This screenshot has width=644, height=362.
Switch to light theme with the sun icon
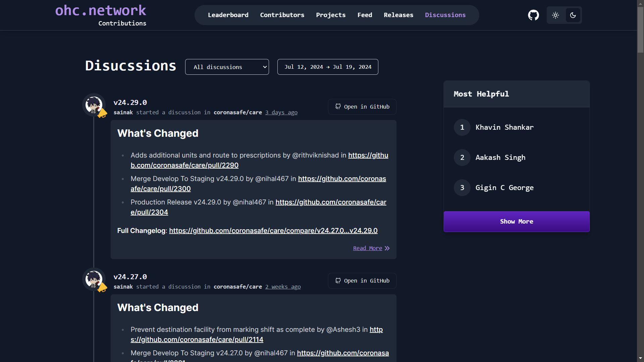[556, 15]
